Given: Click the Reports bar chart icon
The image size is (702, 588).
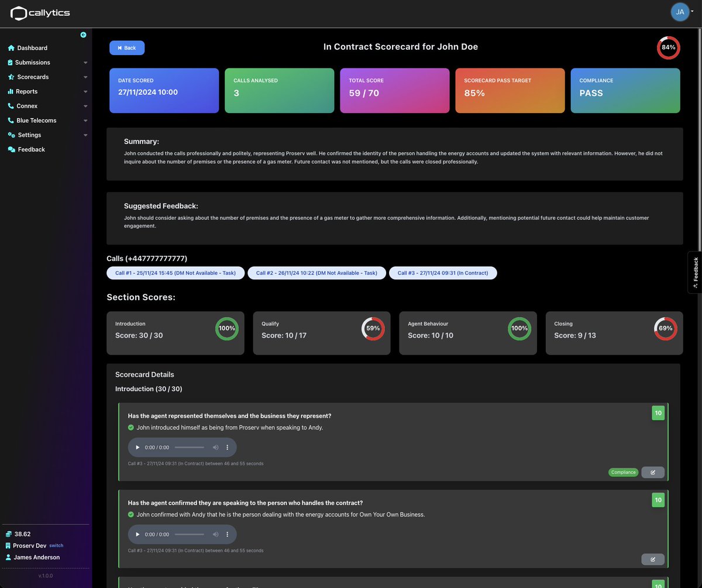Looking at the screenshot, I should [x=11, y=91].
